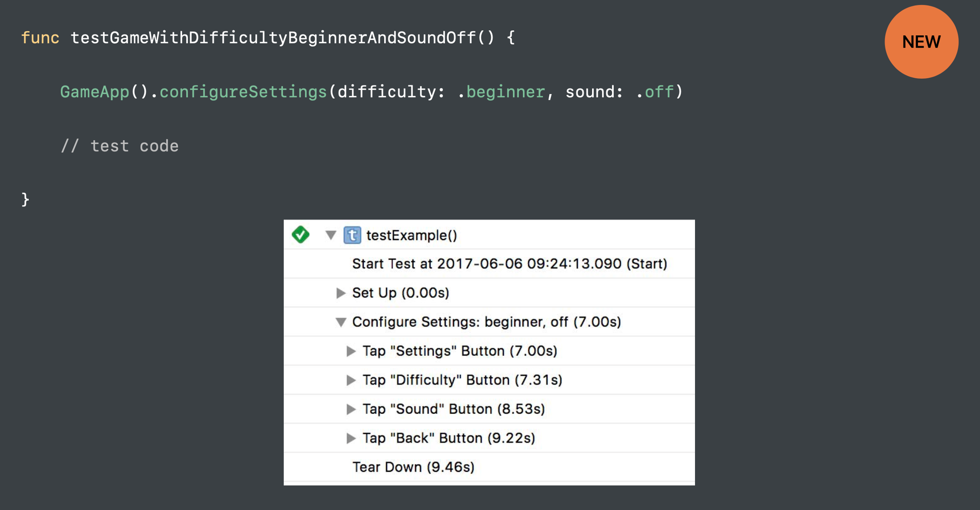The height and width of the screenshot is (510, 980).
Task: Select Tap "Difficulty" Button (7.31s) row text
Action: point(462,380)
